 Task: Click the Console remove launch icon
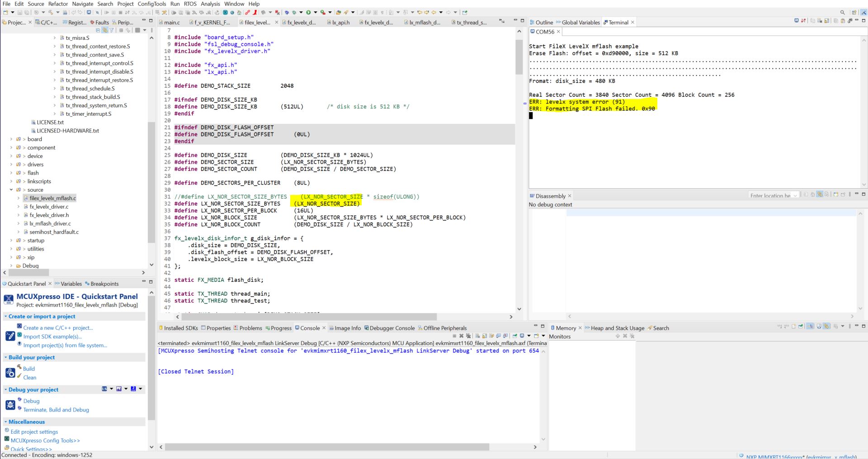[461, 336]
